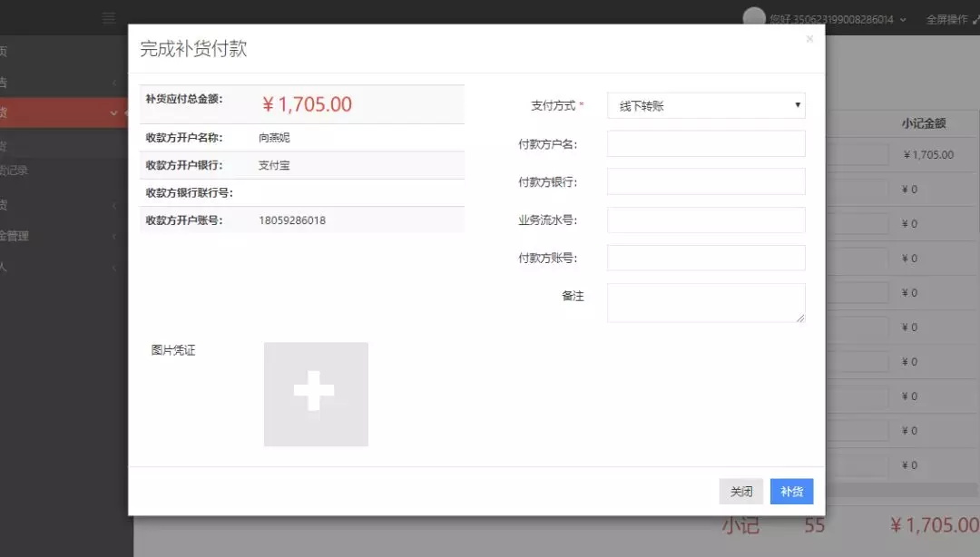The image size is (980, 557).
Task: Click the 付款方户名 input field
Action: (706, 143)
